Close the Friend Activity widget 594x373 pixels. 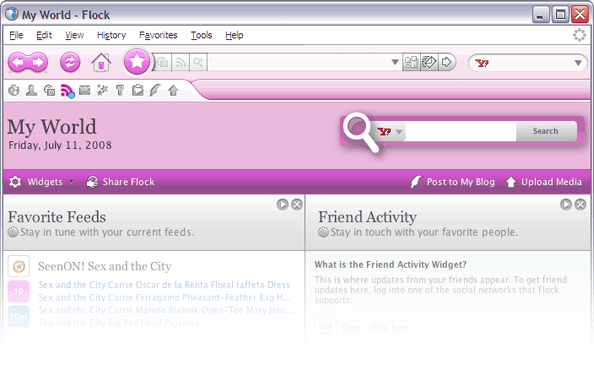point(580,204)
